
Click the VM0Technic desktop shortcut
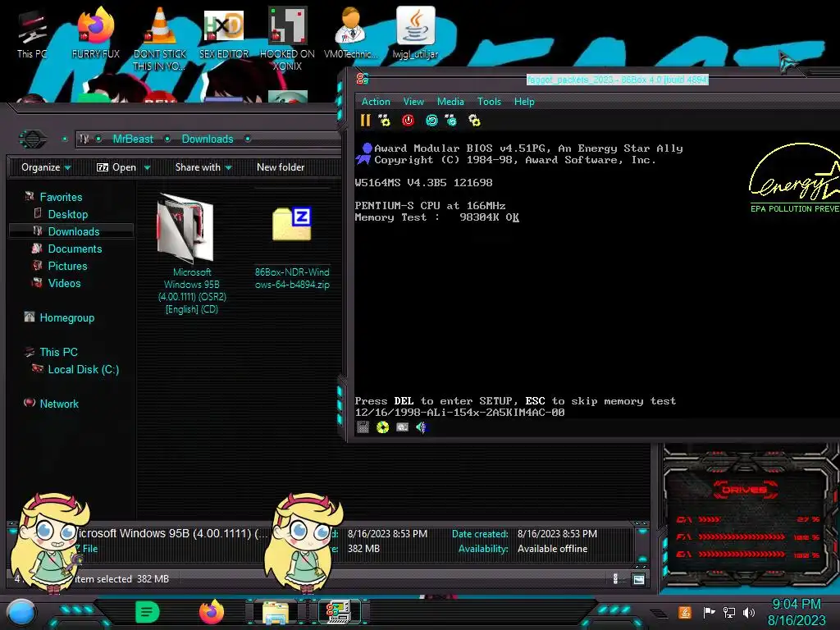tap(351, 33)
